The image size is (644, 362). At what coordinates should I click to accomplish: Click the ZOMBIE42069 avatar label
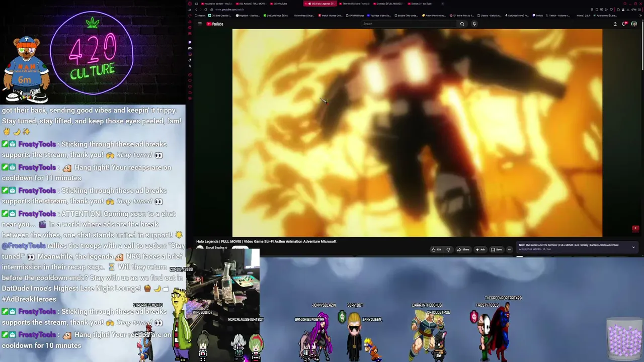(x=181, y=269)
